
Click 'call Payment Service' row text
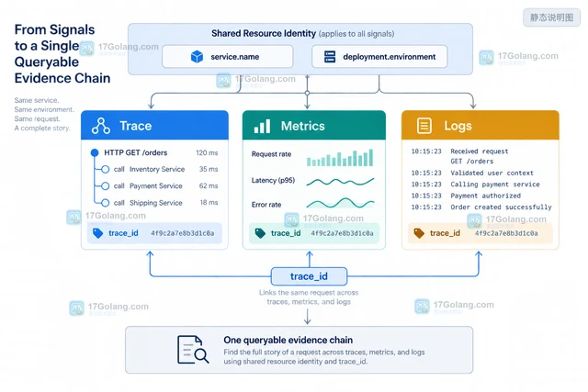point(148,185)
